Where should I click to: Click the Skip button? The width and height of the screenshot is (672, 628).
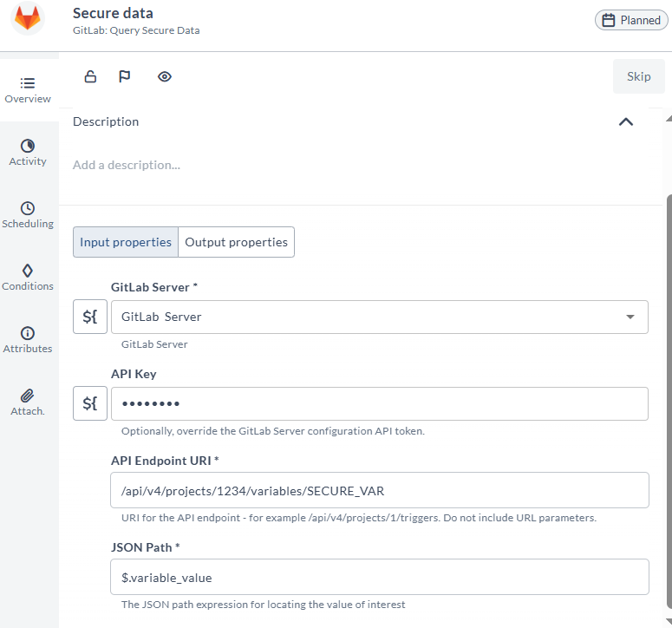(x=638, y=76)
